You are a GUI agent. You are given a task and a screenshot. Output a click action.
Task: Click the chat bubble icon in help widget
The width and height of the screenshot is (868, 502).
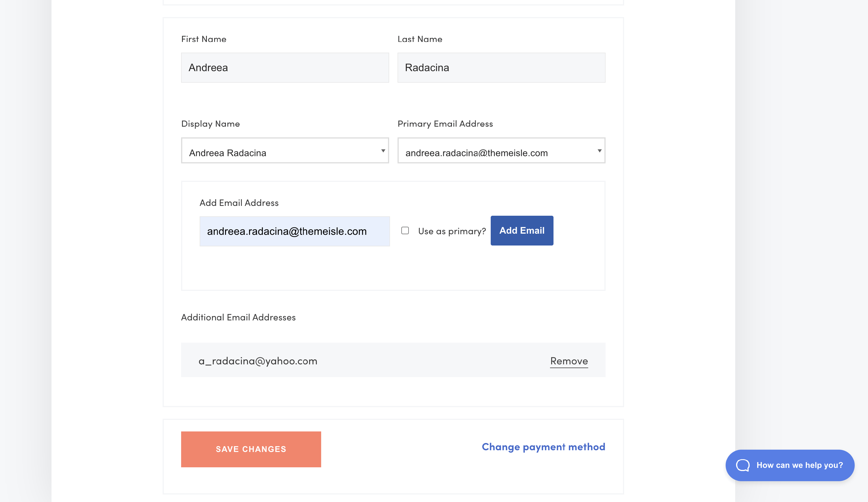pos(743,465)
